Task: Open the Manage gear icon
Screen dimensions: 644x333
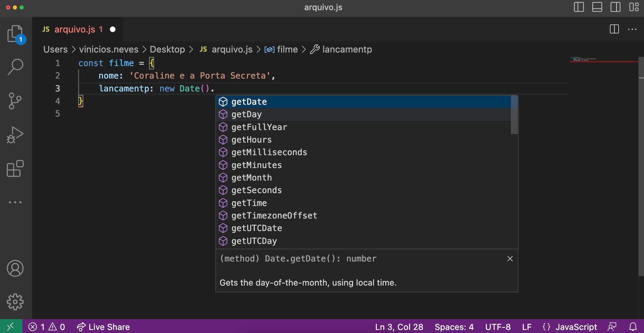Action: pos(15,302)
